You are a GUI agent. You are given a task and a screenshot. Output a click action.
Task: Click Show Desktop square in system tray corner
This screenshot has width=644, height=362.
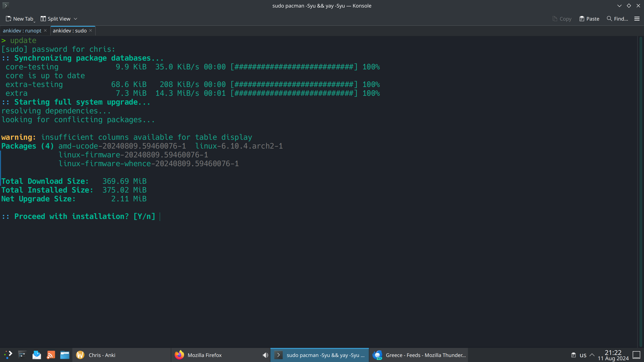637,355
